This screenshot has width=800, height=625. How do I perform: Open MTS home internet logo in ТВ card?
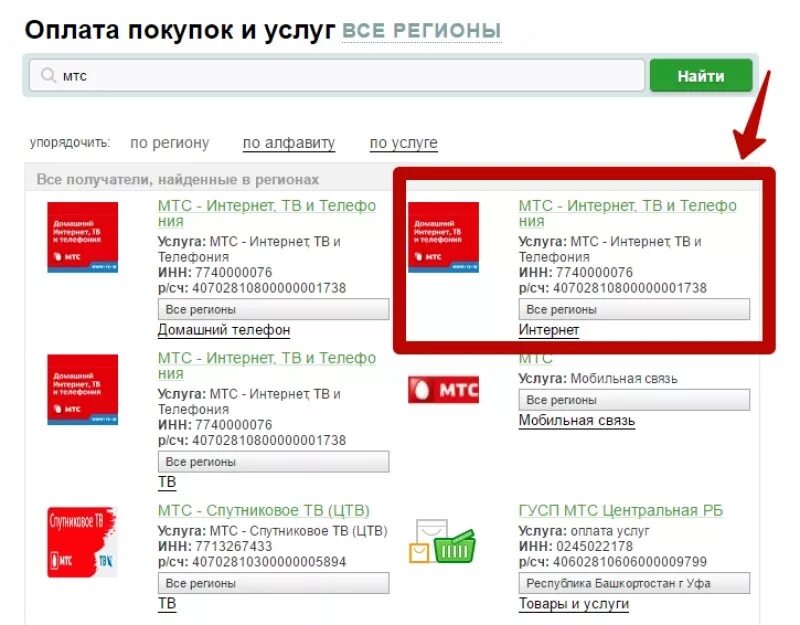83,389
